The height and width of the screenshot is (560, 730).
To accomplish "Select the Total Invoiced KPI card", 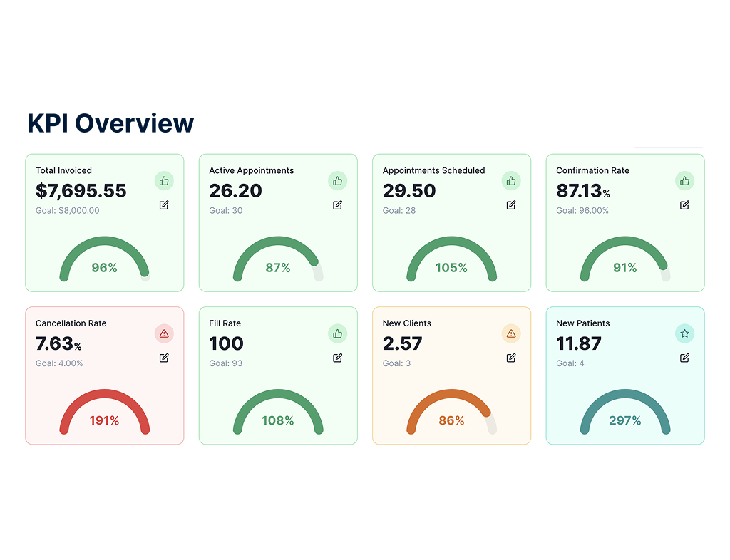I will click(x=104, y=223).
